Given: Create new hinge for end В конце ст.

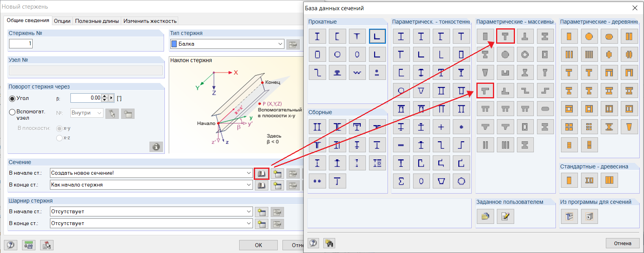Looking at the screenshot, I should pyautogui.click(x=262, y=224).
